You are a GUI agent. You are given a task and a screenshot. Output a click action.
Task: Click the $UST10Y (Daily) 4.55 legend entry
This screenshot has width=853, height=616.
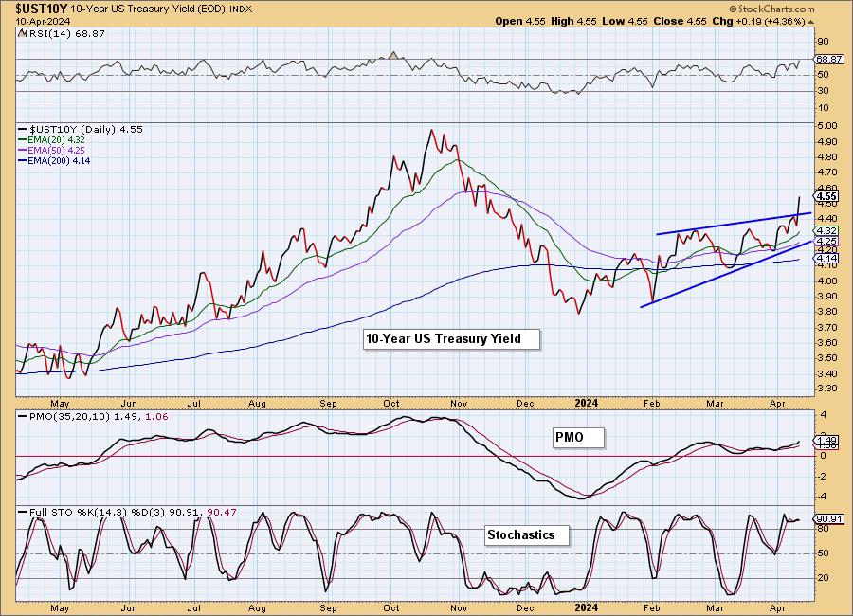pos(82,130)
